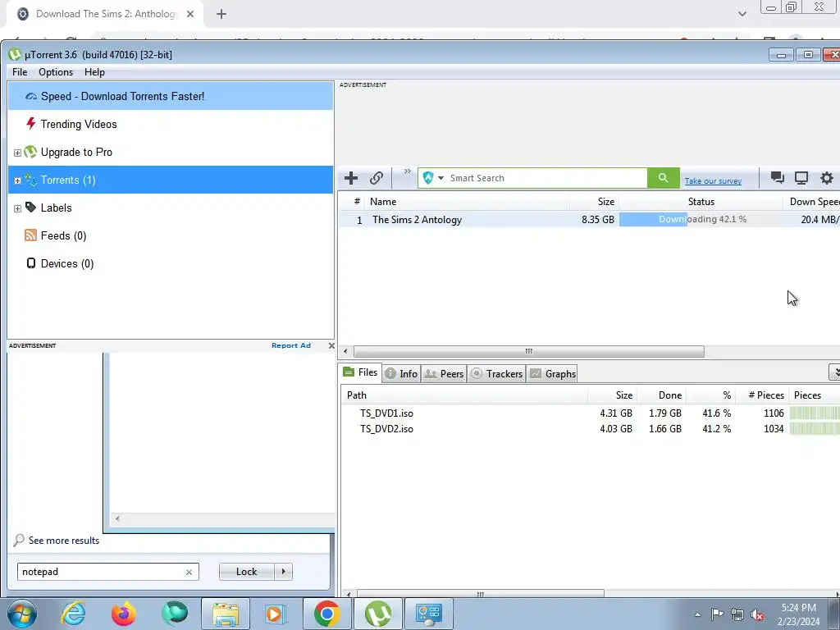Switch to the Graphs tab
Screen dimensions: 840x630
click(552, 373)
